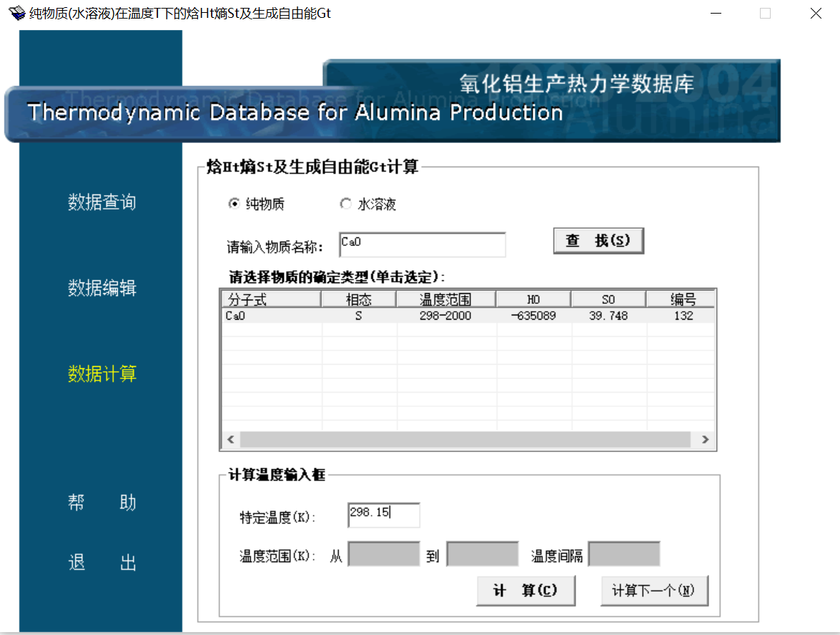Click the app icon in title bar

click(x=16, y=13)
